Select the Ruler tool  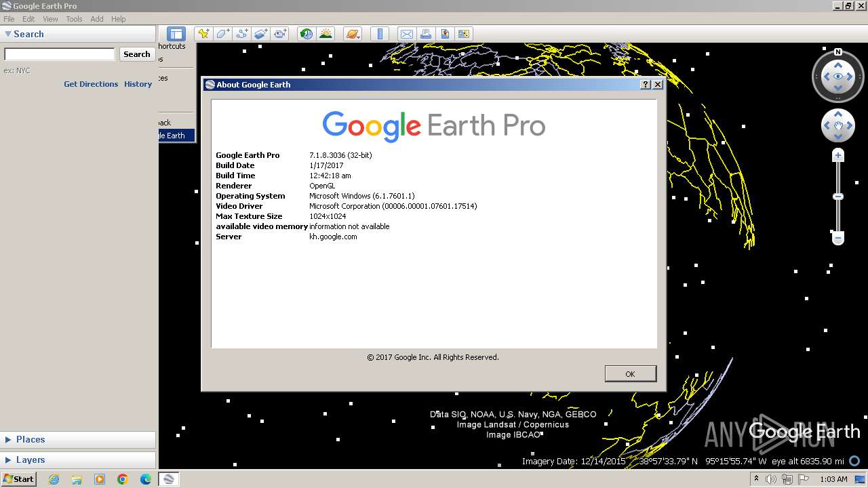380,34
